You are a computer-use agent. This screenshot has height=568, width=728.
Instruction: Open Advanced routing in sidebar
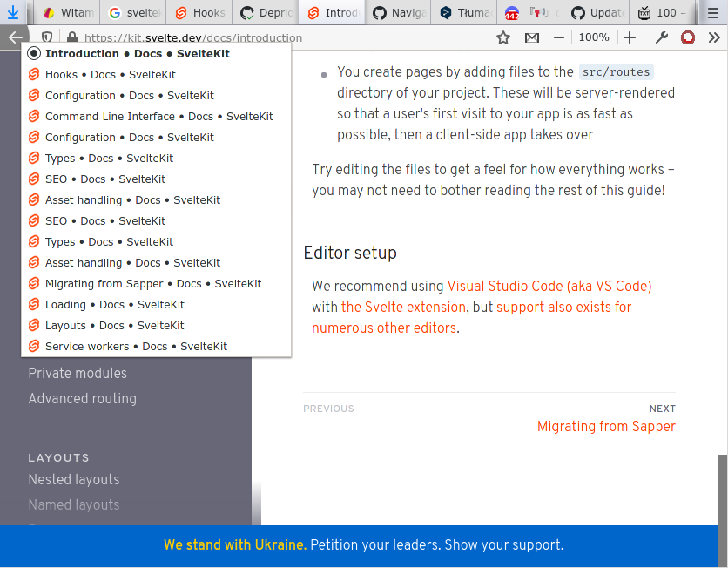[83, 398]
